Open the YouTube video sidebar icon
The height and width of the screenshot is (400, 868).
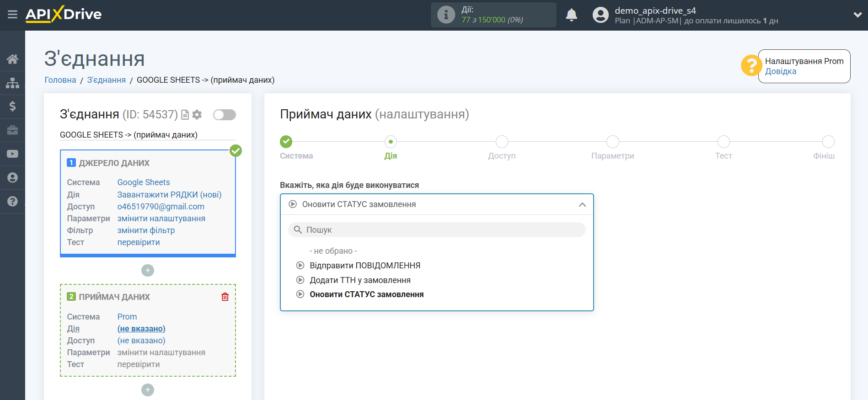pyautogui.click(x=12, y=154)
